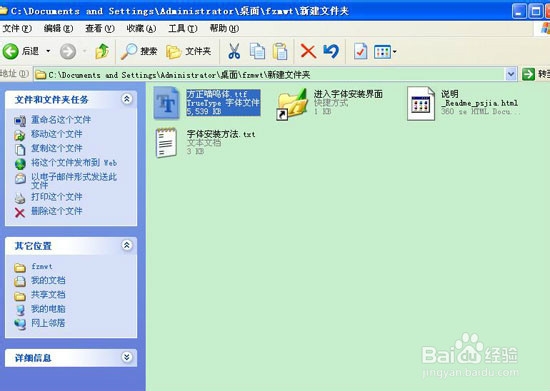This screenshot has height=391, width=550.
Task: Click the publish to Web globe icon
Action: click(x=20, y=164)
